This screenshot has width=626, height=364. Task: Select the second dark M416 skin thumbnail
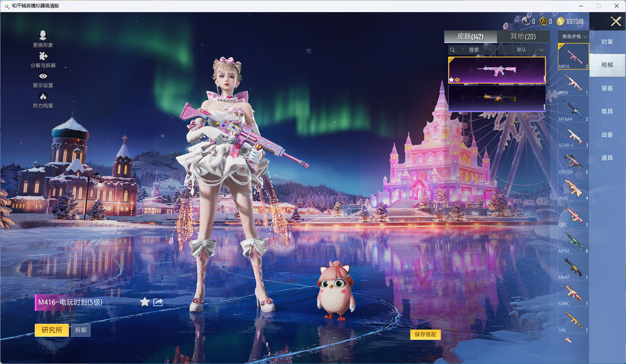click(497, 98)
